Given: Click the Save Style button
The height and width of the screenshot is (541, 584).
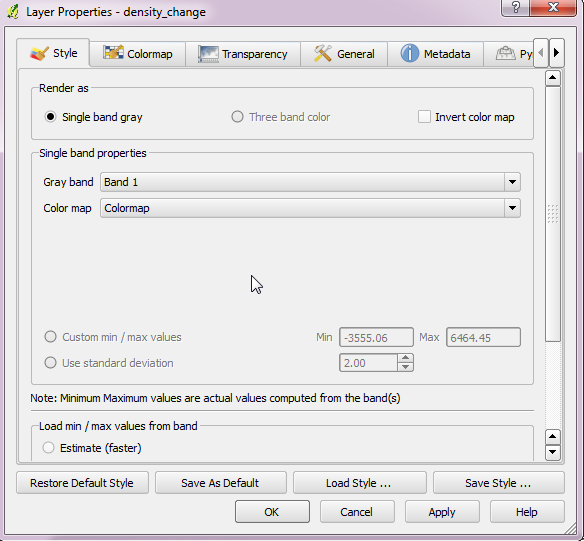Looking at the screenshot, I should click(498, 483).
